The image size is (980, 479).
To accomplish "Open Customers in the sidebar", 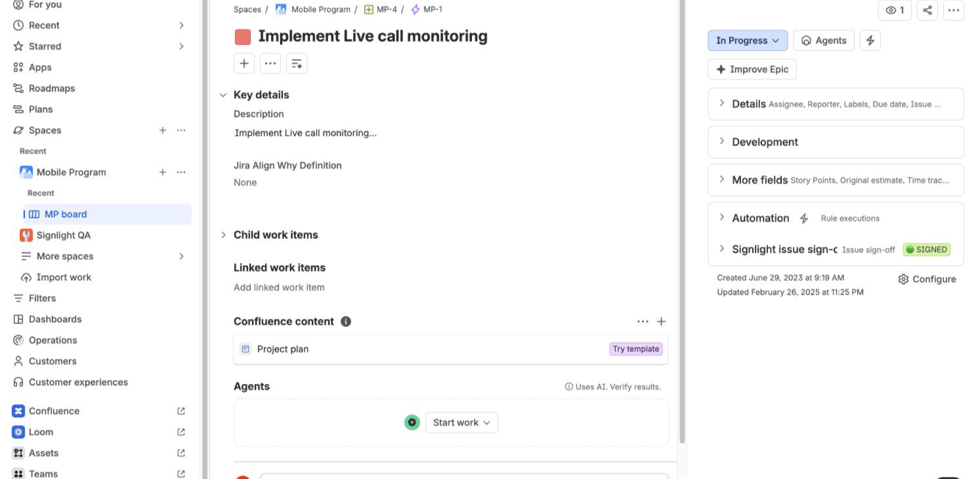I will pyautogui.click(x=52, y=361).
